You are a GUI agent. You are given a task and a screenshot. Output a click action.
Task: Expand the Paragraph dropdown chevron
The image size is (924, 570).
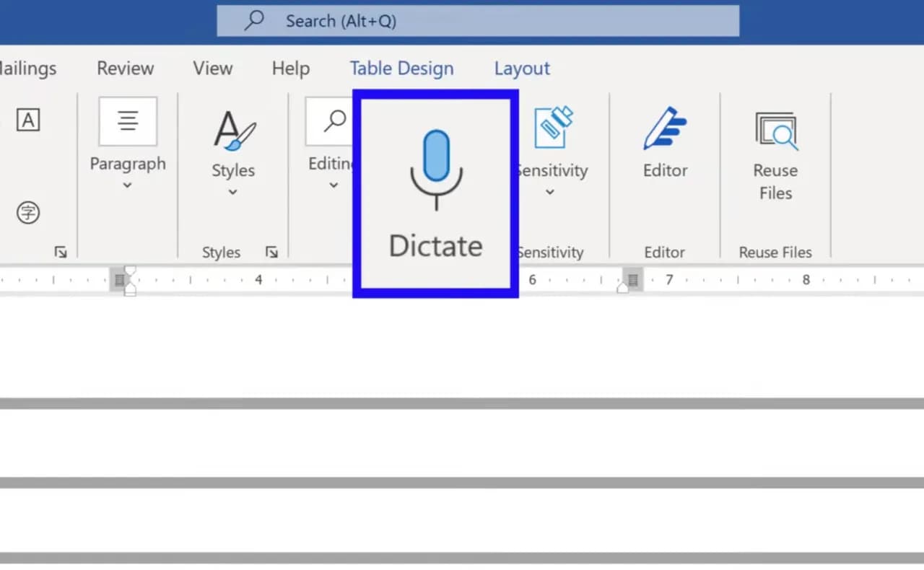pos(127,185)
